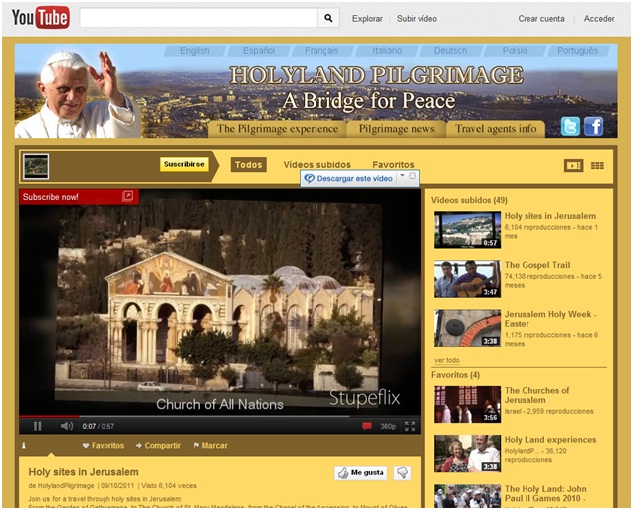The height and width of the screenshot is (510, 636).
Task: Open Holy Land experiences thumbnail
Action: click(x=467, y=454)
